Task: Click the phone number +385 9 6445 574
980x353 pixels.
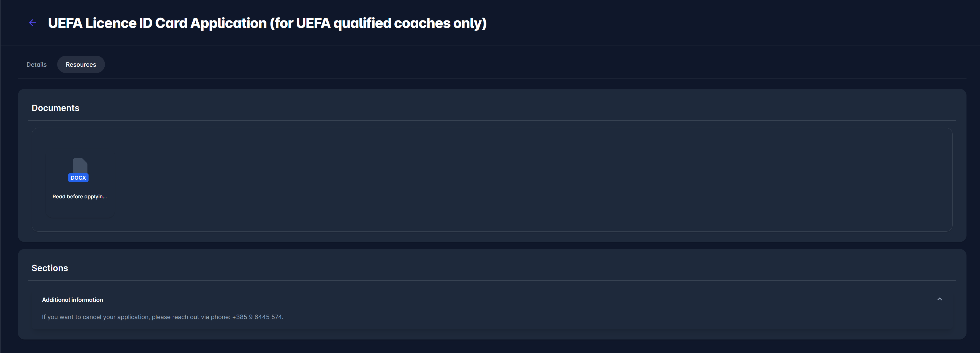Action: pos(257,317)
